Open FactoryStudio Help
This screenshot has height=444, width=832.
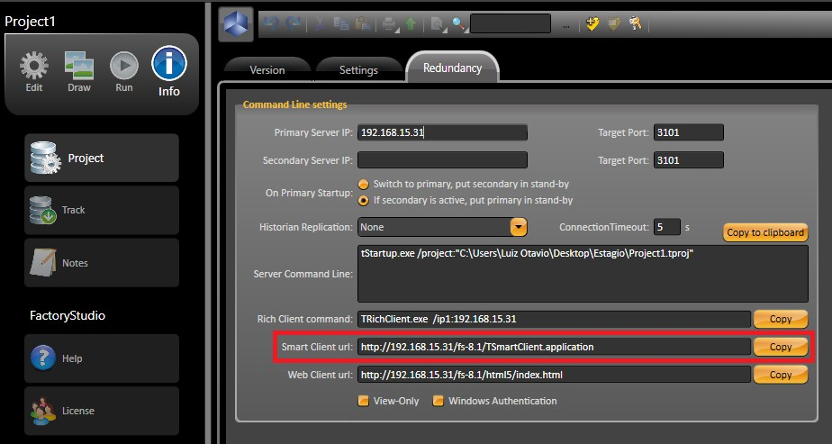(x=101, y=358)
